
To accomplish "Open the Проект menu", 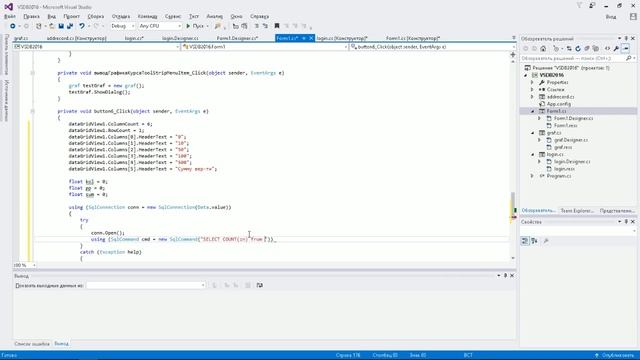I will pyautogui.click(x=71, y=16).
